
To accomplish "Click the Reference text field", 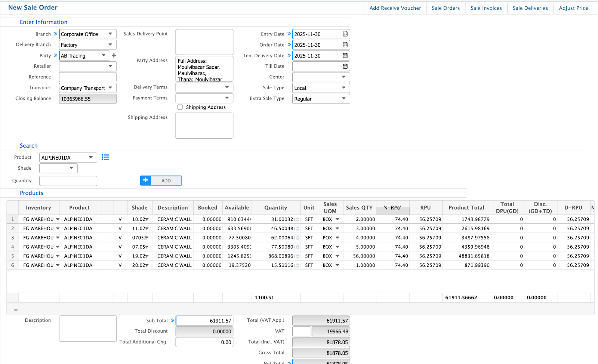I will tap(88, 77).
